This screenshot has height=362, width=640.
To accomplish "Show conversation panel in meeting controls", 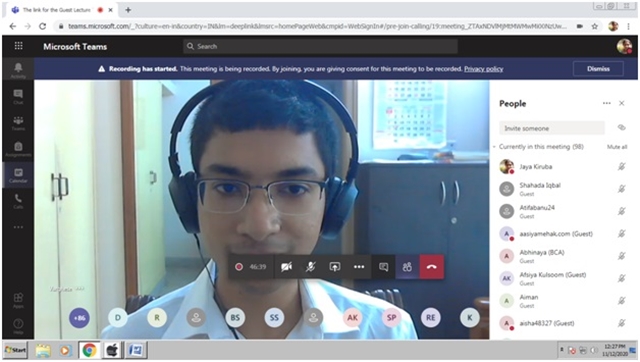I will pos(383,267).
